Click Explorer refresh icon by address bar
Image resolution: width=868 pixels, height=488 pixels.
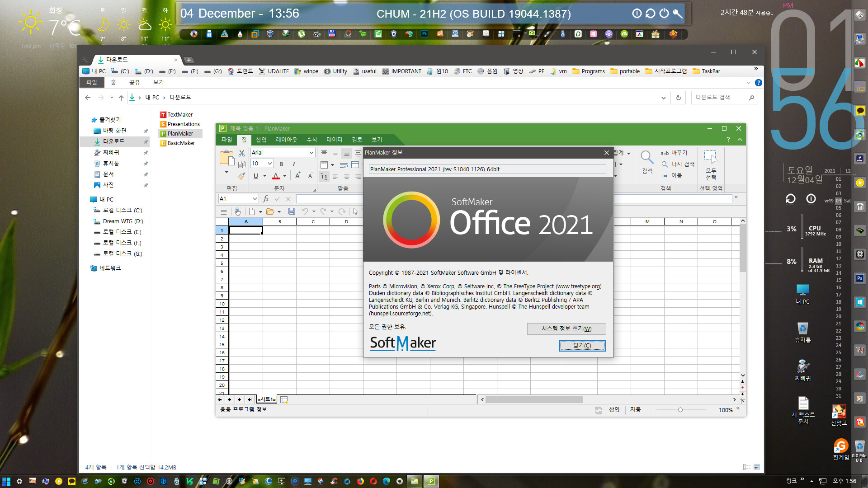point(678,98)
